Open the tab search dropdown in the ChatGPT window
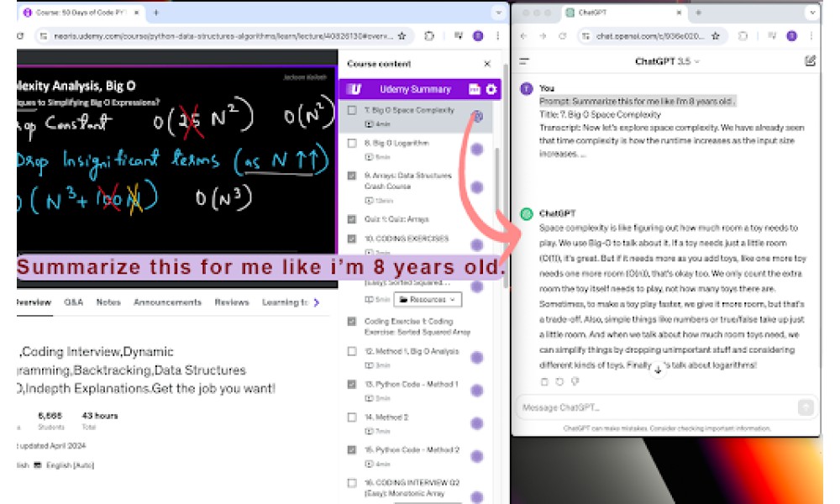 [x=812, y=13]
